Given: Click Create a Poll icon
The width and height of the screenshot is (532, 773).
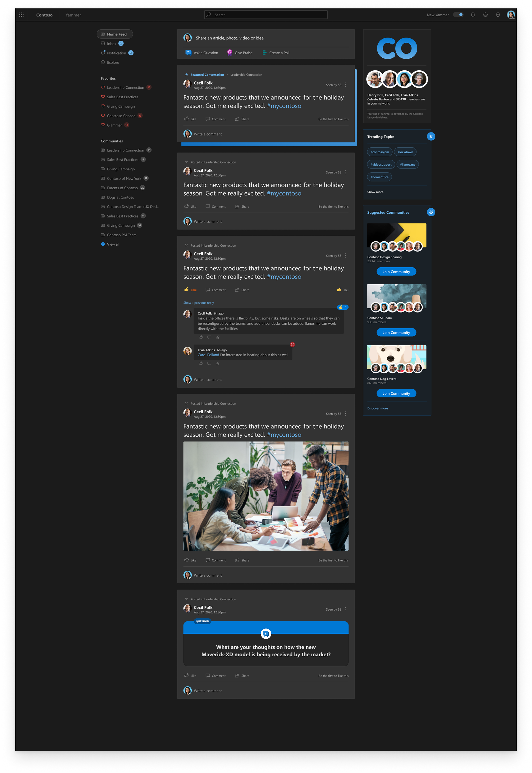Looking at the screenshot, I should 264,53.
